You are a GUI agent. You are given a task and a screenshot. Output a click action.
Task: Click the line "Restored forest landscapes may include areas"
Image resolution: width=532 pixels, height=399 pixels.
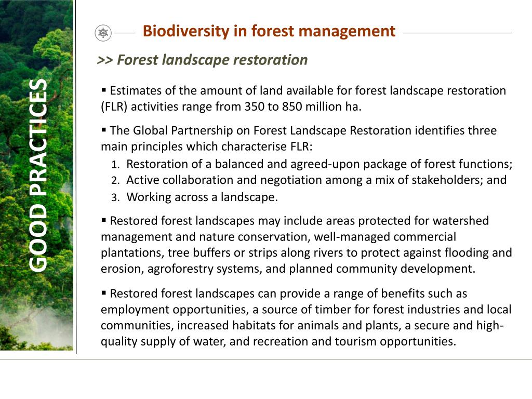295,221
